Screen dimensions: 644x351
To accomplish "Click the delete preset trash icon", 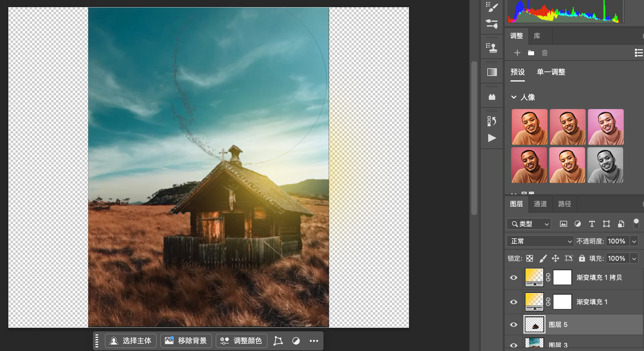I will pos(545,53).
